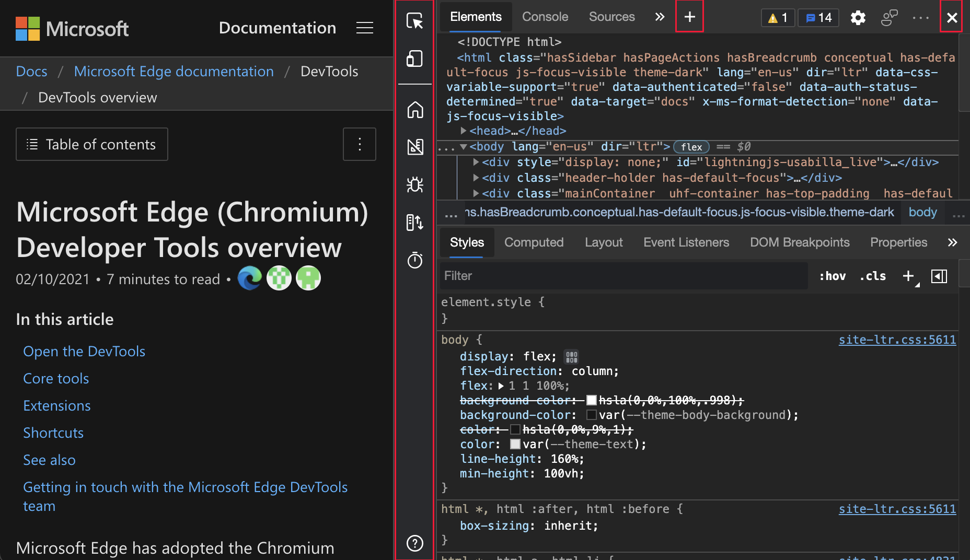This screenshot has width=970, height=560.
Task: Activate the Inspect element tool icon
Action: pyautogui.click(x=415, y=21)
